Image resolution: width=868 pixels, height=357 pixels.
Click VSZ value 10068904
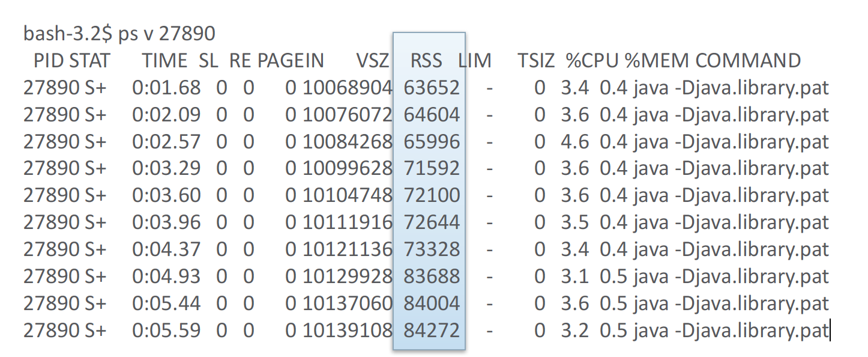348,88
